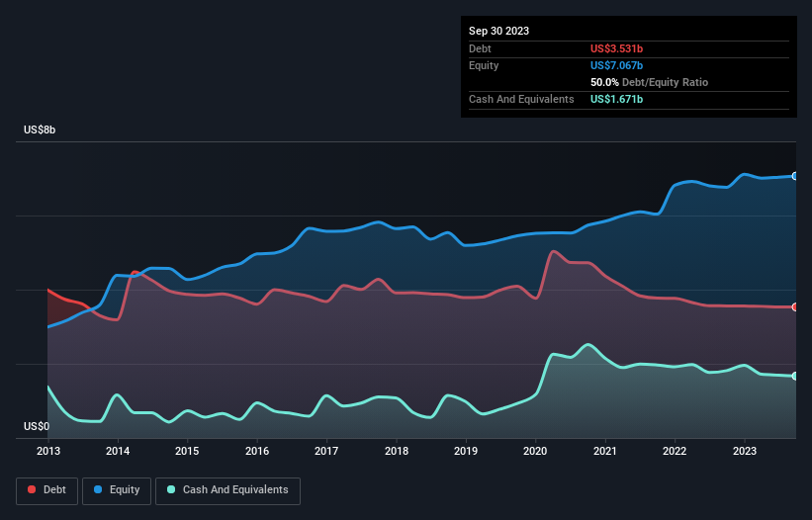Click the 2017 x-axis label
The width and height of the screenshot is (812, 520).
[326, 451]
